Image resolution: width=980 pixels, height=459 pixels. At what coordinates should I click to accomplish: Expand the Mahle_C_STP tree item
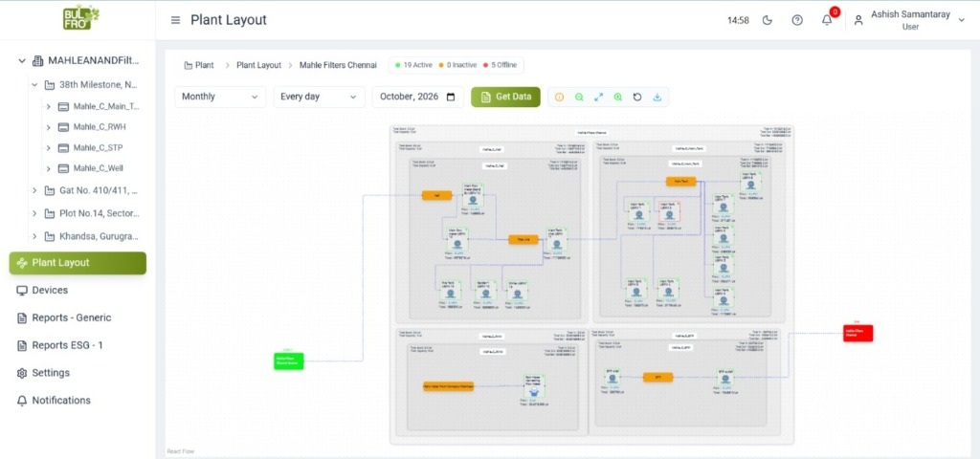tap(48, 148)
